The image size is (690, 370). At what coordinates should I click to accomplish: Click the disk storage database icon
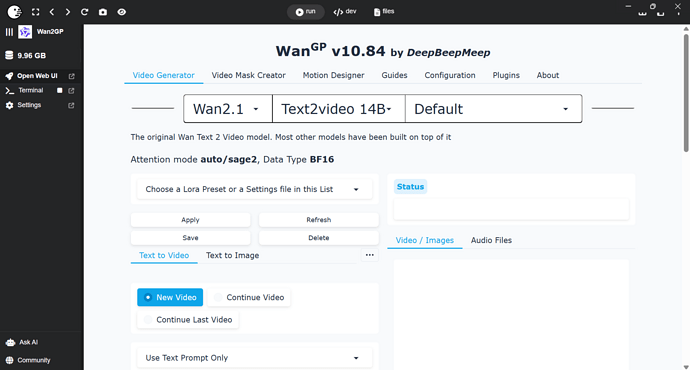tap(9, 55)
